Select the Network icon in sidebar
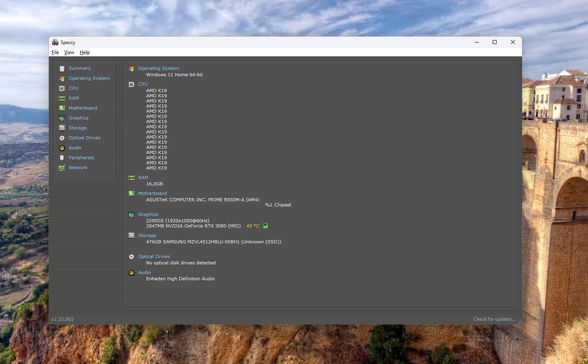This screenshot has height=364, width=588. pos(62,168)
